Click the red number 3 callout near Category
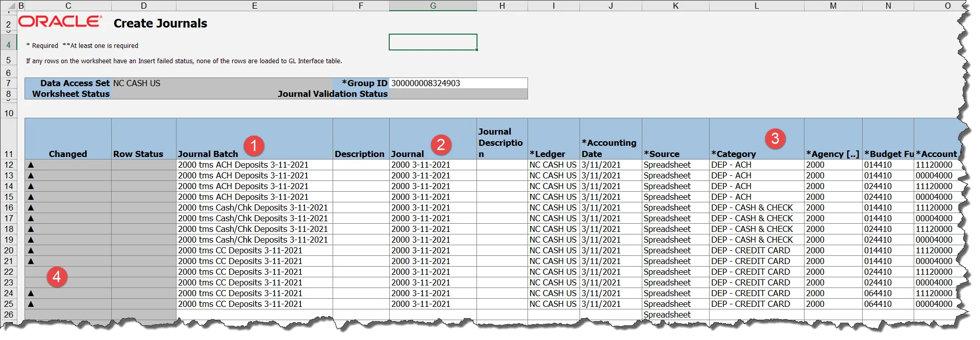Viewport: 980px width, 340px height. coord(774,138)
